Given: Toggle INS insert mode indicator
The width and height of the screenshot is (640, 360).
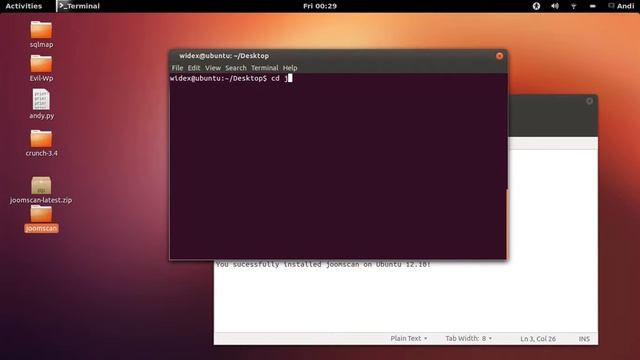Looking at the screenshot, I should pos(584,339).
